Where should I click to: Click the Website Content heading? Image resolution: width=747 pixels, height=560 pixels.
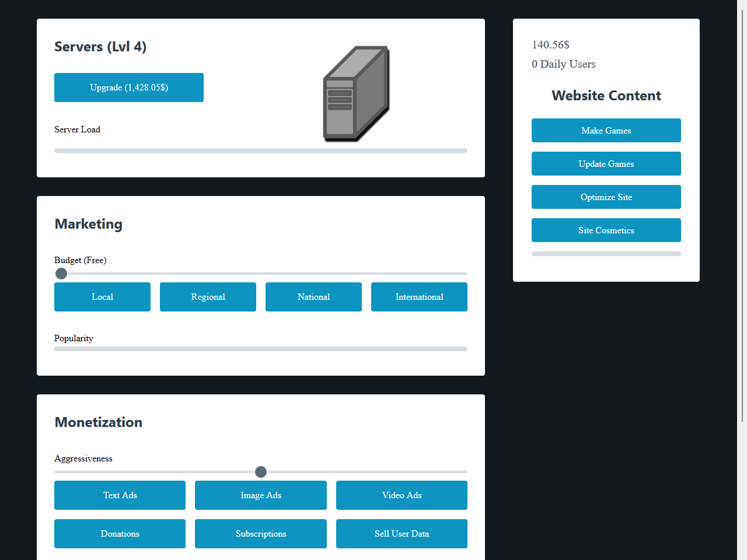(x=606, y=96)
